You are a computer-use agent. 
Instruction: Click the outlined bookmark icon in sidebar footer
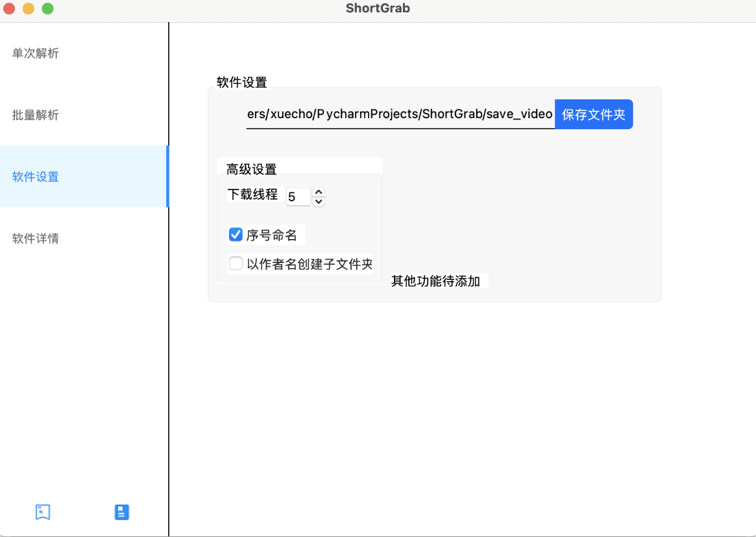click(43, 512)
